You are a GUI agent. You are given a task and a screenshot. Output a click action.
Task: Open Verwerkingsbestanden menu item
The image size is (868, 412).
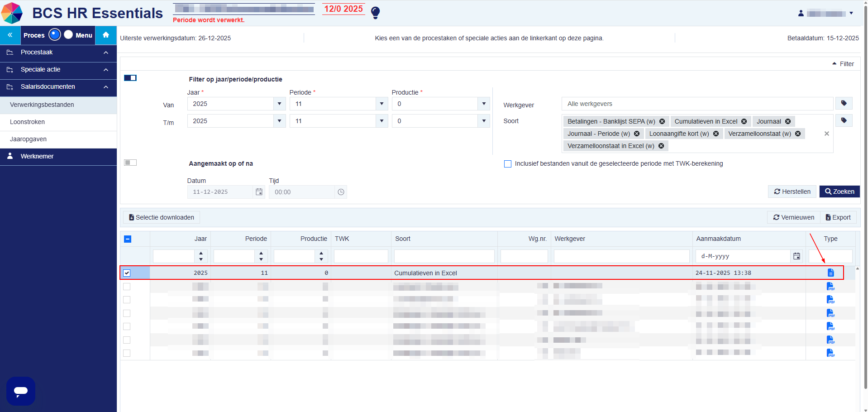coord(58,105)
